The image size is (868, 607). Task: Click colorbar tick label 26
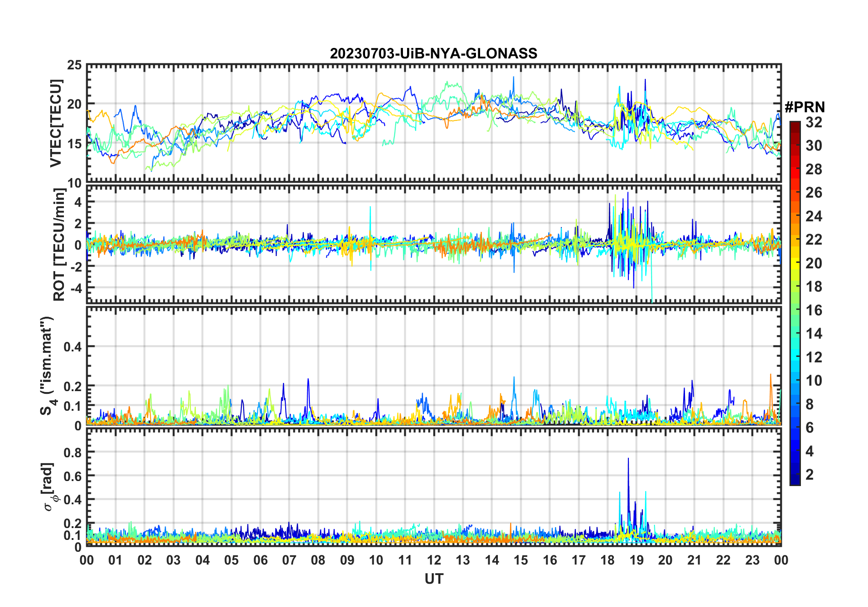tap(814, 193)
